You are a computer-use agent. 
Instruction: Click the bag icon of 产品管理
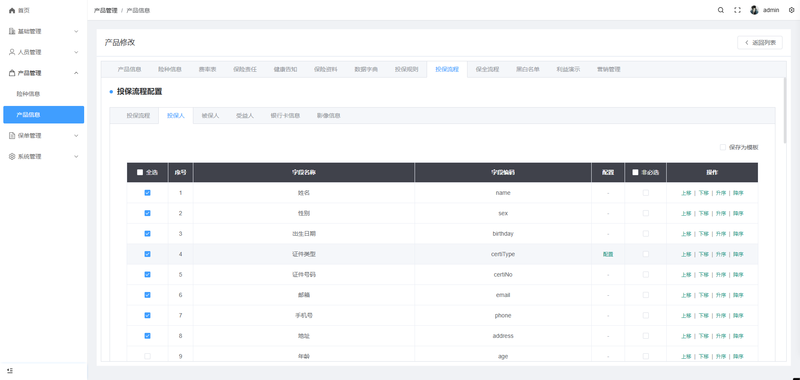point(12,73)
